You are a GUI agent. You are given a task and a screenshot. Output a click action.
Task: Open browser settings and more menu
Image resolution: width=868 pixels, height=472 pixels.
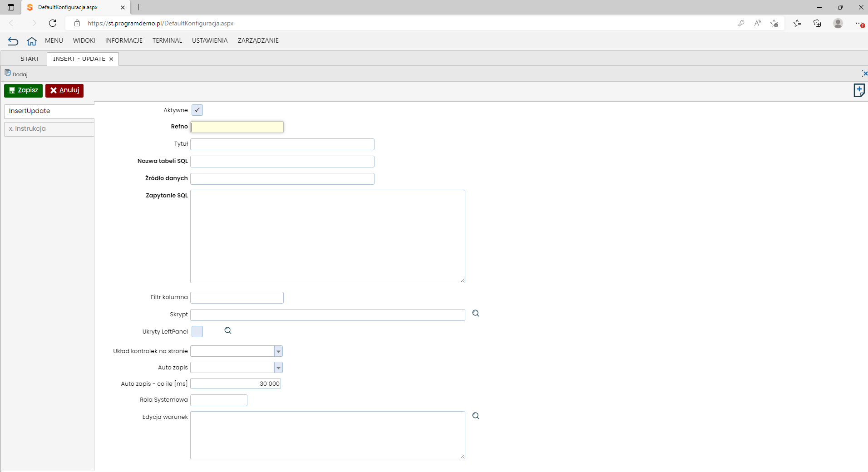(x=859, y=23)
